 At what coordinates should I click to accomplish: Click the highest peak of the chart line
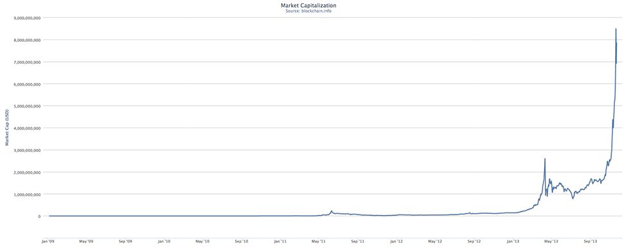point(616,29)
